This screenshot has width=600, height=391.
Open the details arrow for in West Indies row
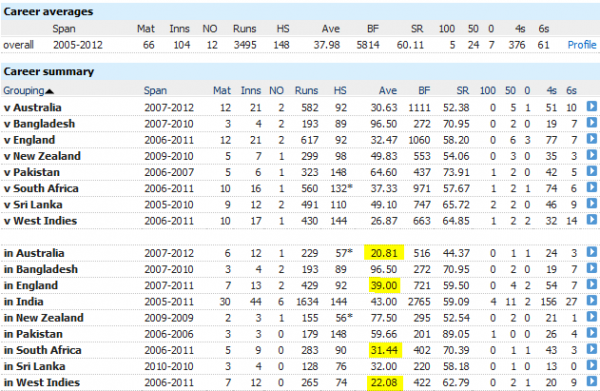pyautogui.click(x=592, y=381)
